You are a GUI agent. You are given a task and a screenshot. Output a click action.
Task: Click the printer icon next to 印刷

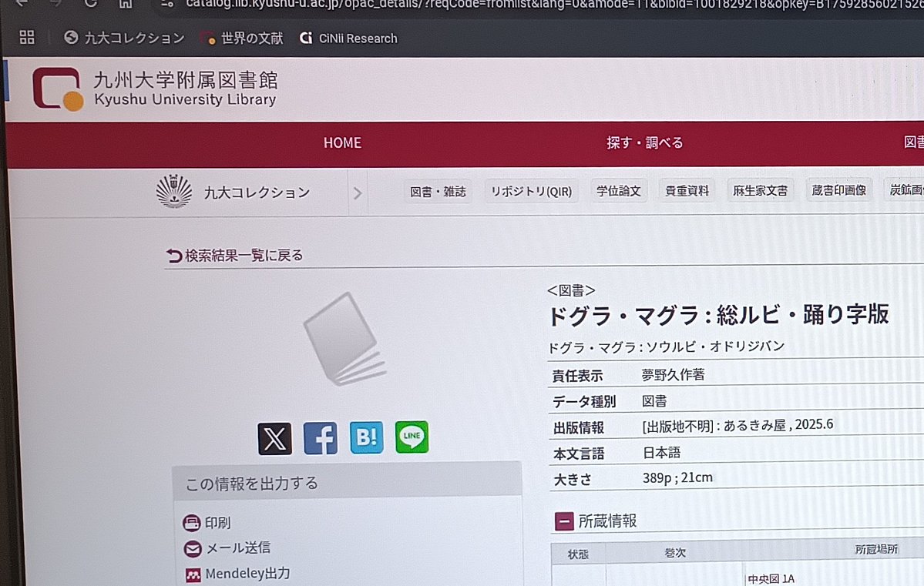click(x=192, y=523)
